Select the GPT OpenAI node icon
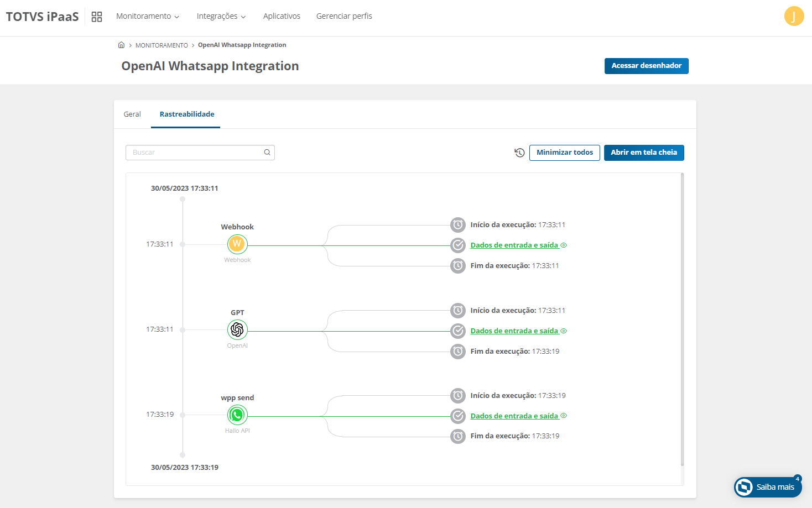This screenshot has height=508, width=812. click(x=237, y=329)
